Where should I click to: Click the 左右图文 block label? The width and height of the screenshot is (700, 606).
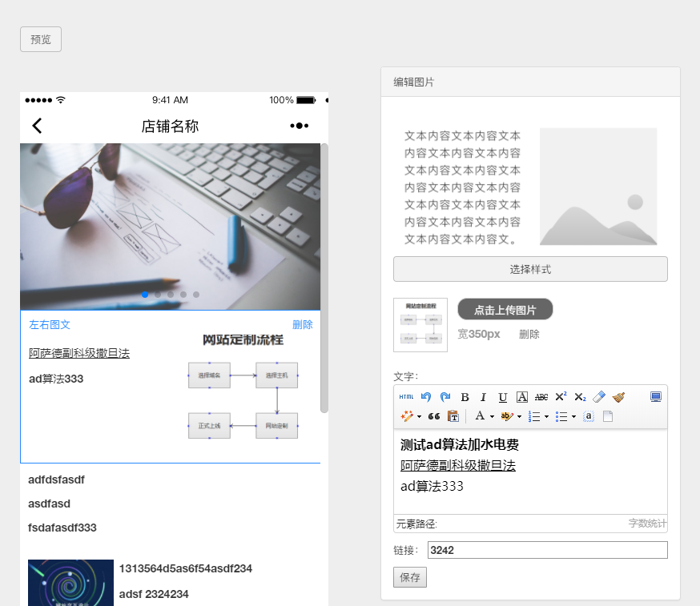50,324
